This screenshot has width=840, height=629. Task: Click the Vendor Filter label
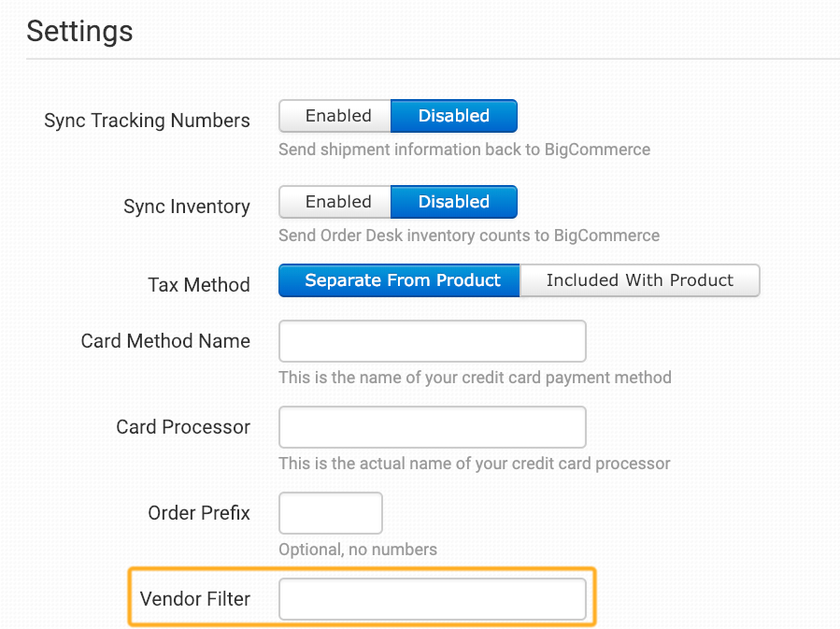(x=195, y=599)
